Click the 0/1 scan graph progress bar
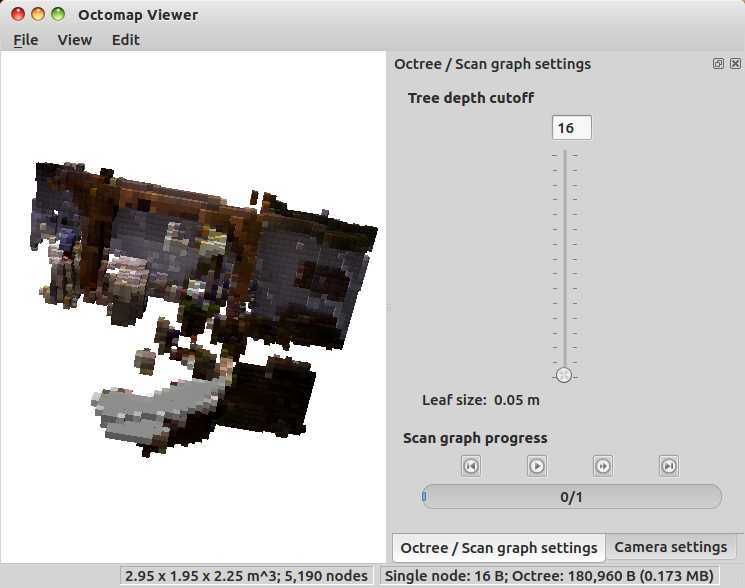Screen dimensions: 745x588 click(572, 497)
